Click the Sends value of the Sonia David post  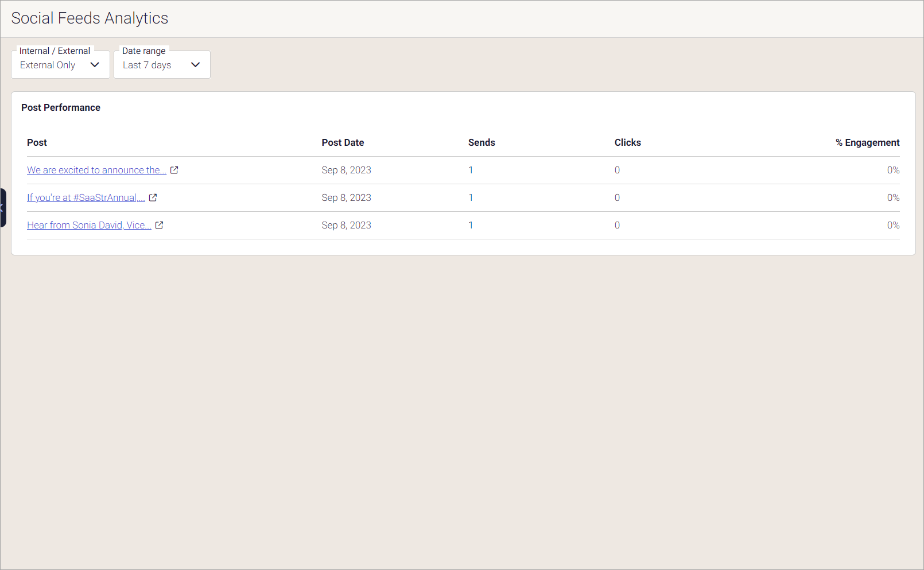(471, 225)
